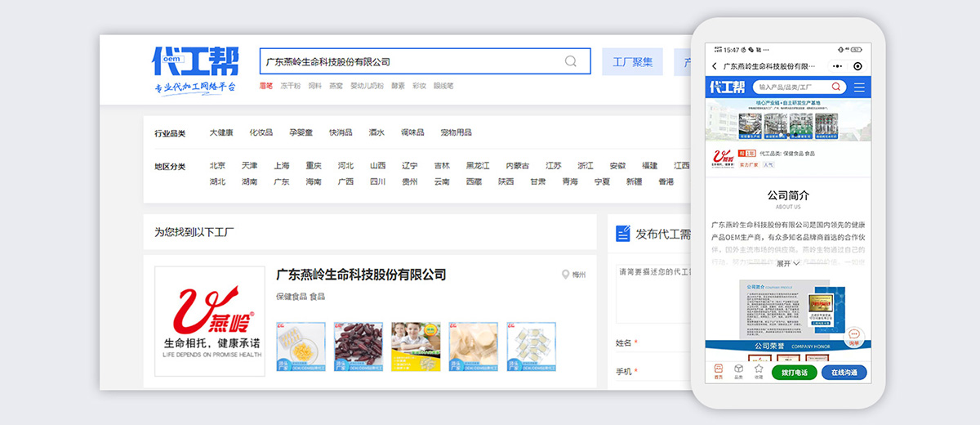Select the 大健康 industry category
The image size is (980, 425).
pyautogui.click(x=221, y=132)
